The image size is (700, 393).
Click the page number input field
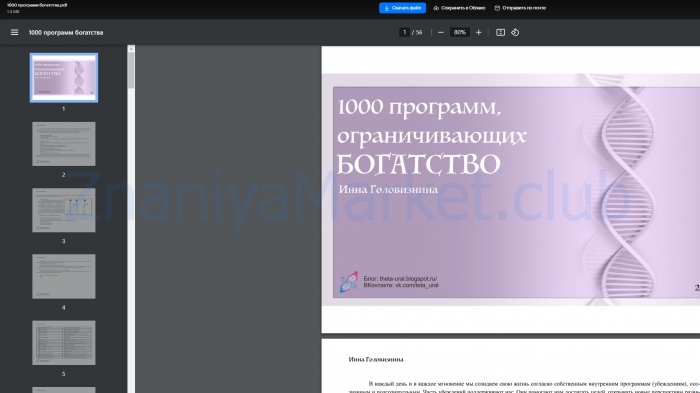[404, 32]
